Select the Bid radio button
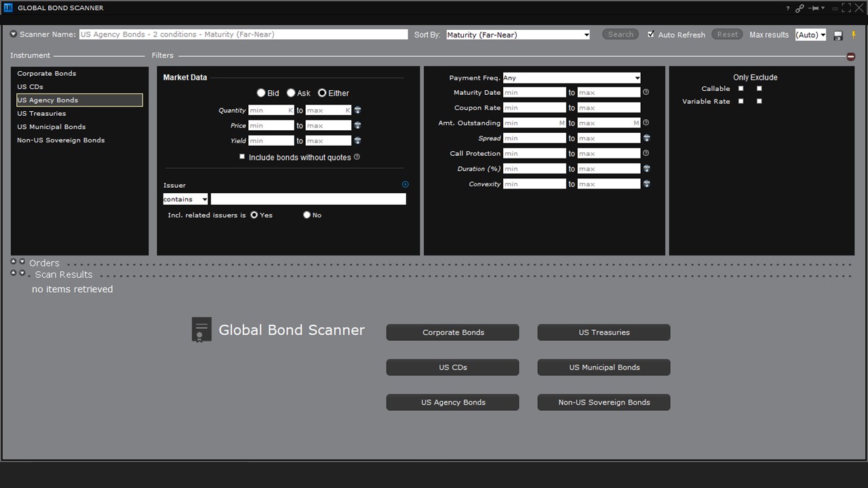 coord(261,93)
